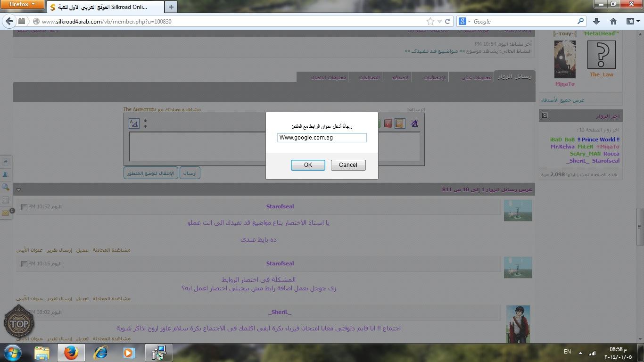The height and width of the screenshot is (362, 644).
Task: Open the معلومات عني about me tab
Action: click(476, 77)
